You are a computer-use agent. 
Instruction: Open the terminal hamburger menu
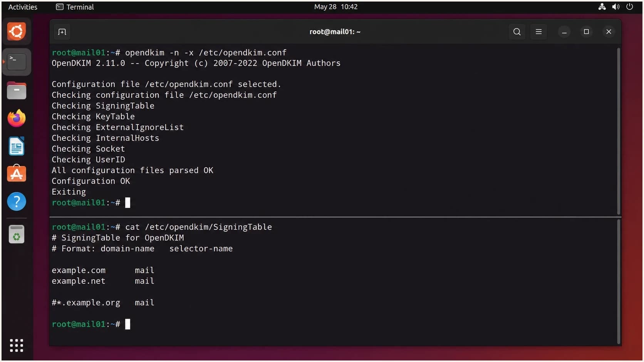pyautogui.click(x=538, y=32)
